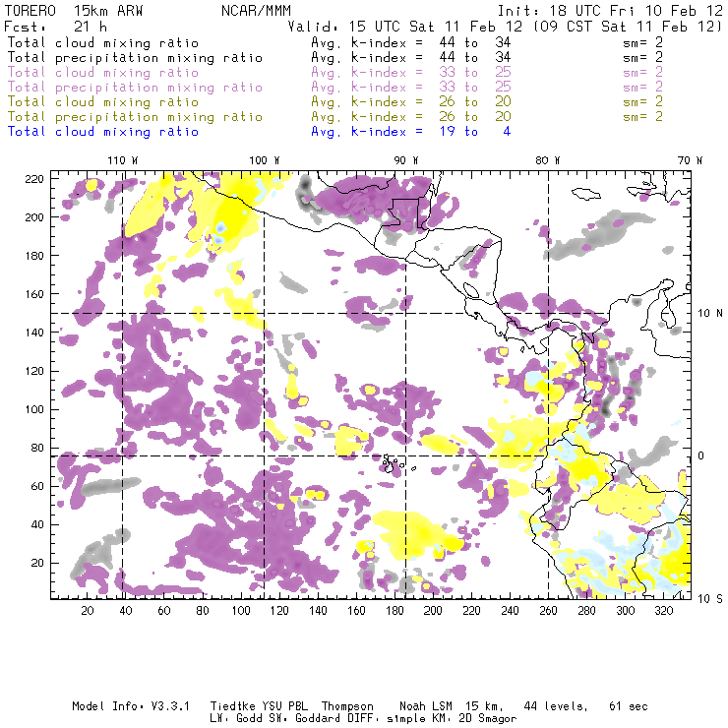Click the "220" tick label on the vertical axis

click(34, 179)
